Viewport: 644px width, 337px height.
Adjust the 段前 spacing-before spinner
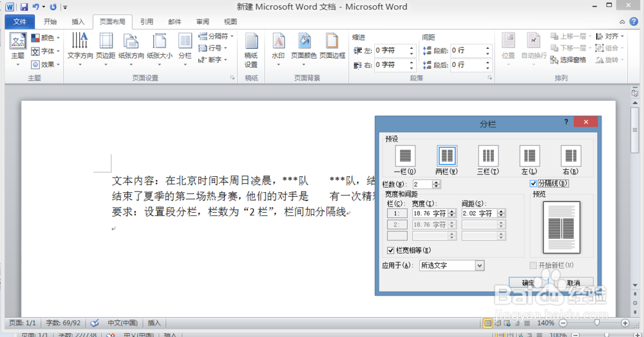pyautogui.click(x=488, y=50)
